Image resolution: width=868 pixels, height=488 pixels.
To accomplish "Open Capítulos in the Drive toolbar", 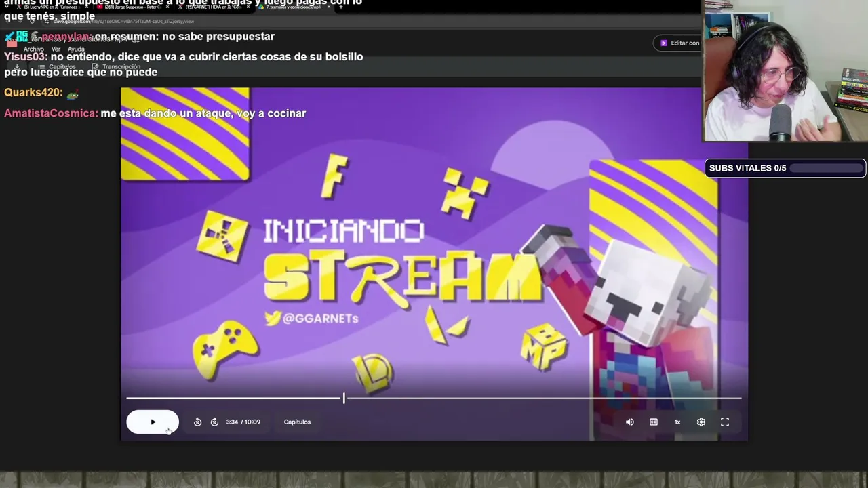I will pyautogui.click(x=58, y=67).
